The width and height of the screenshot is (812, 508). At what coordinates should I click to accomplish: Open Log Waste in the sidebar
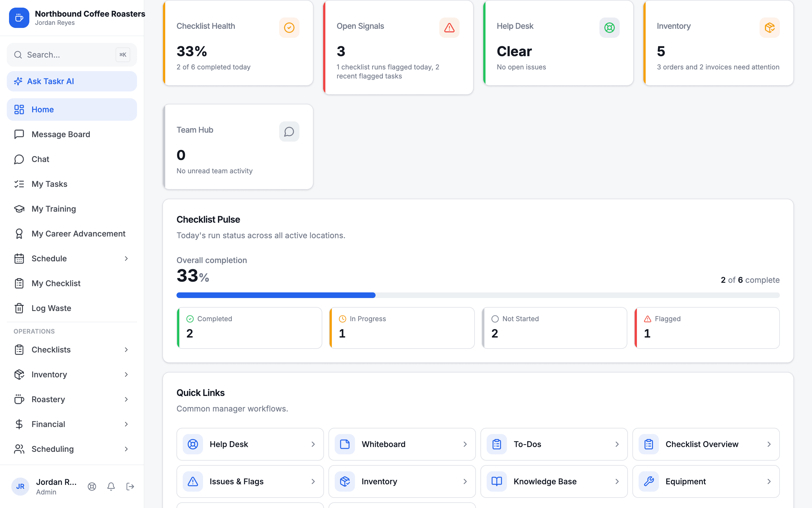pos(72,308)
